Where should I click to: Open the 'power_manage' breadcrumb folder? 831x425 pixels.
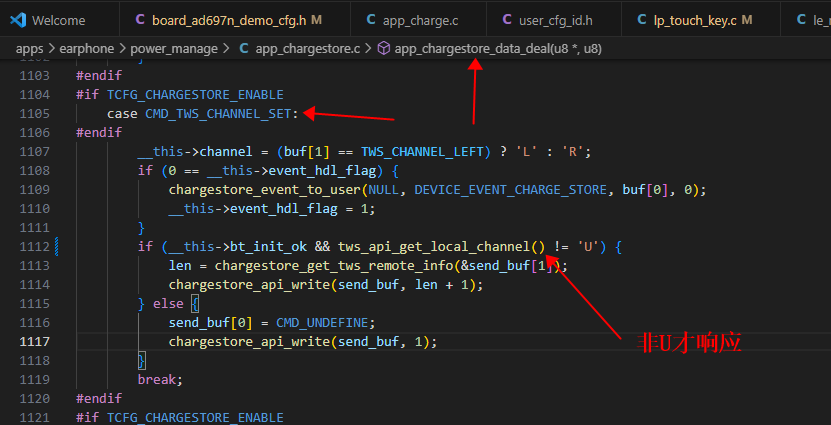pyautogui.click(x=174, y=49)
